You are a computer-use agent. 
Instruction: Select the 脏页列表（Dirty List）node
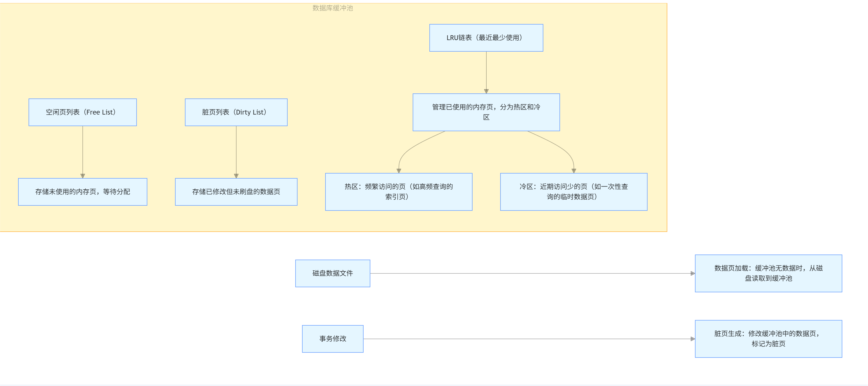pos(236,112)
